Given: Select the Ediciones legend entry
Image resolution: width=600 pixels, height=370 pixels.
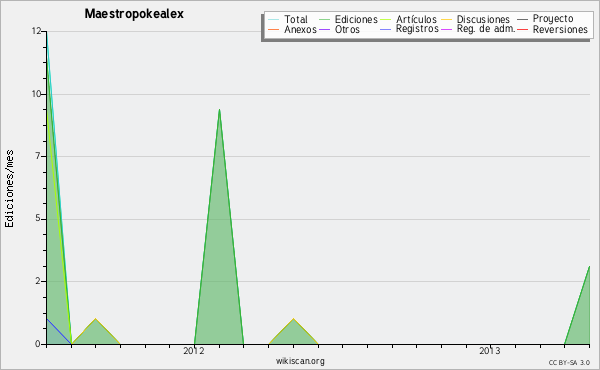Looking at the screenshot, I should pos(356,19).
